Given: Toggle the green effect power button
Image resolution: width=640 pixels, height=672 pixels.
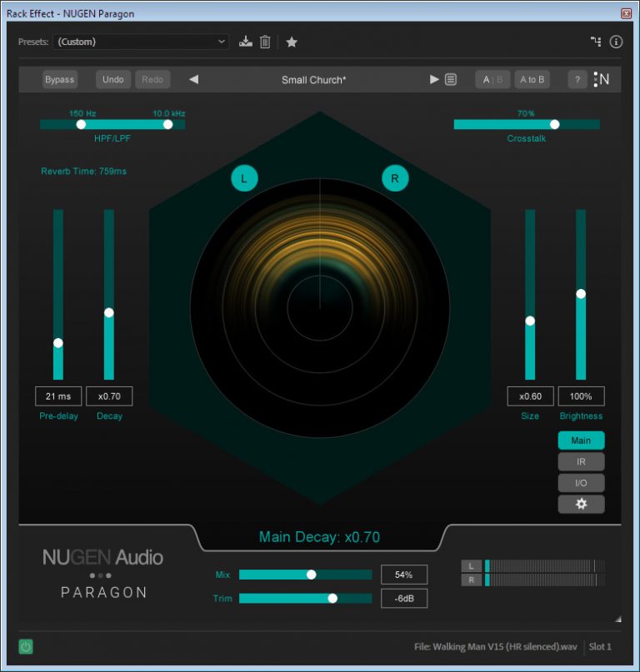Looking at the screenshot, I should pyautogui.click(x=26, y=646).
